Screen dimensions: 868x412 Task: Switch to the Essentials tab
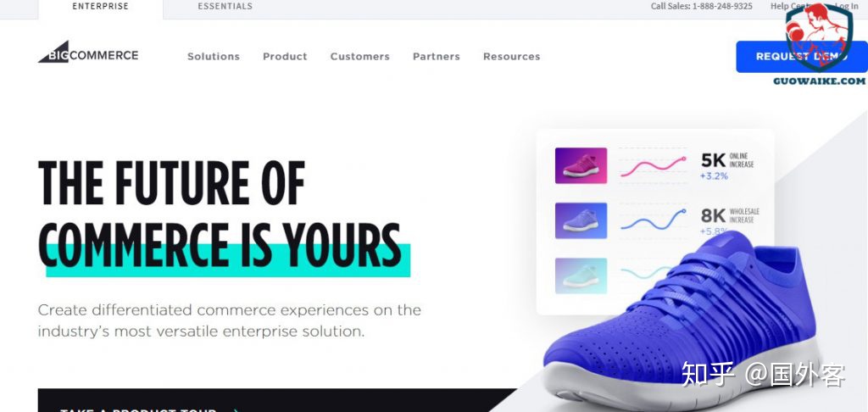click(225, 8)
